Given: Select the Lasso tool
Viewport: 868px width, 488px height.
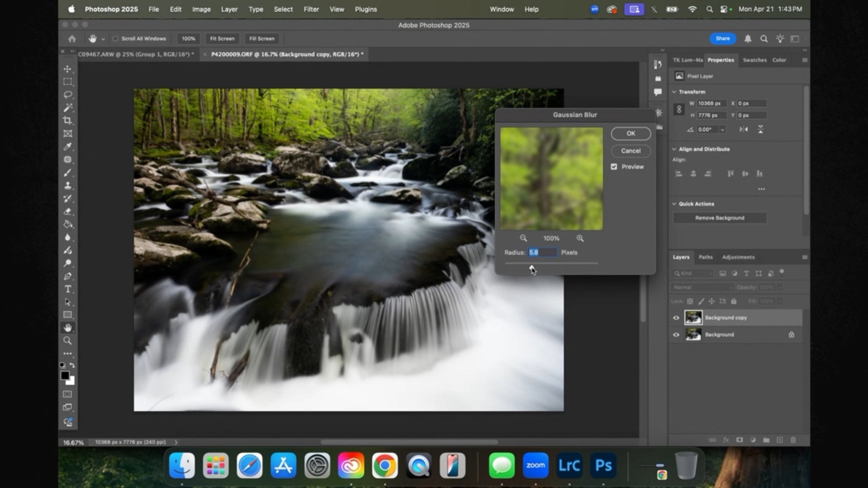Looking at the screenshot, I should pyautogui.click(x=68, y=94).
